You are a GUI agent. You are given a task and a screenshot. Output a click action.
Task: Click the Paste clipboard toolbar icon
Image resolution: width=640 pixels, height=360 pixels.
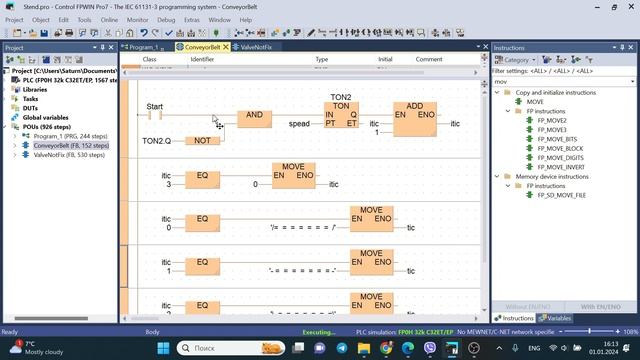(130, 33)
